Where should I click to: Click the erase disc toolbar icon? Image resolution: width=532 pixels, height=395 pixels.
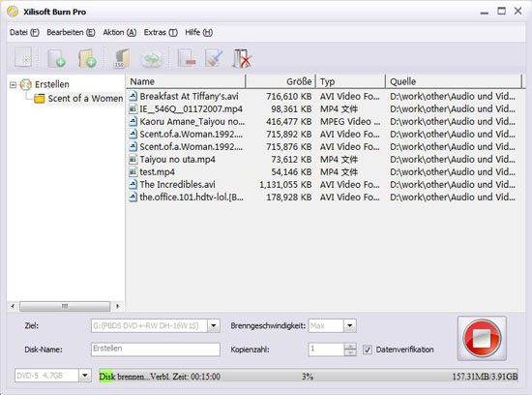pos(242,58)
